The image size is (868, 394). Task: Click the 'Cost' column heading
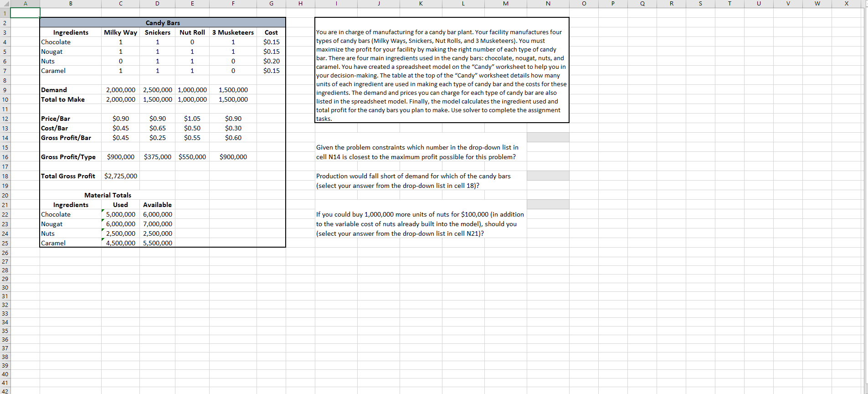pyautogui.click(x=271, y=32)
